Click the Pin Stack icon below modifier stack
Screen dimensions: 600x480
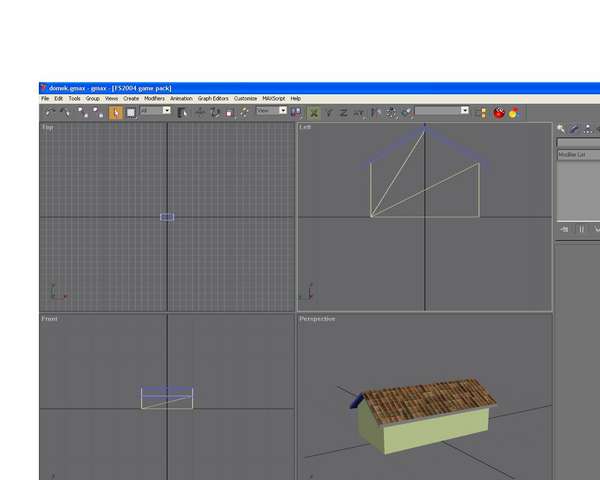564,229
